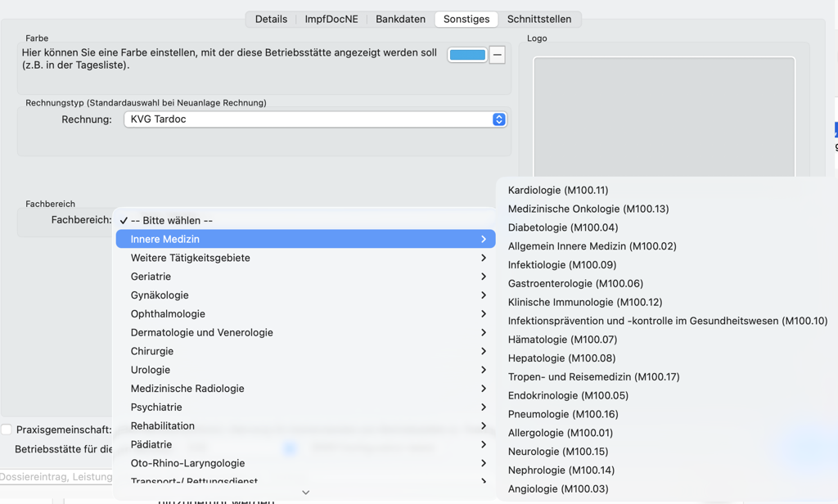Open the Psychiatrie submenu arrow

pyautogui.click(x=483, y=407)
